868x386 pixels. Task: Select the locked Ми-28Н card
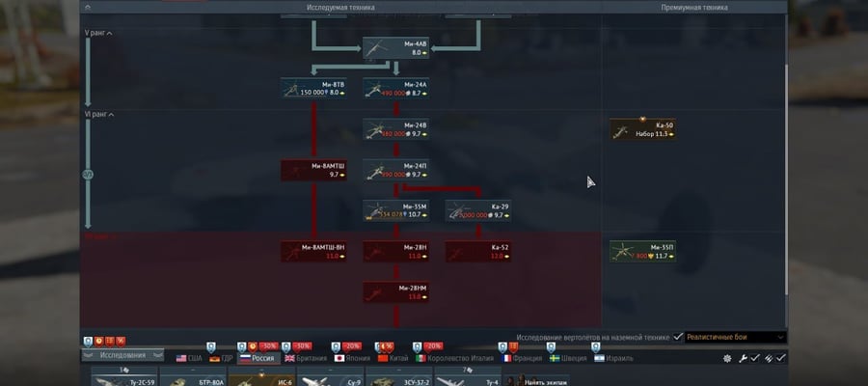click(395, 252)
